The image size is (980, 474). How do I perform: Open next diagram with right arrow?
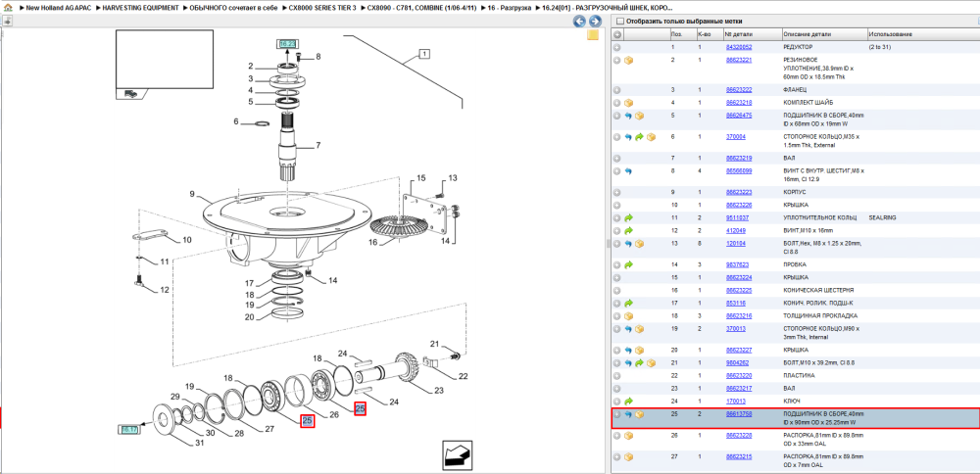(595, 22)
